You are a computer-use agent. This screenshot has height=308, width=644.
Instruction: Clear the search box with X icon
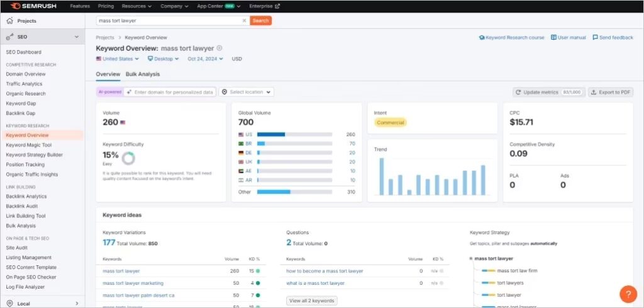(244, 21)
